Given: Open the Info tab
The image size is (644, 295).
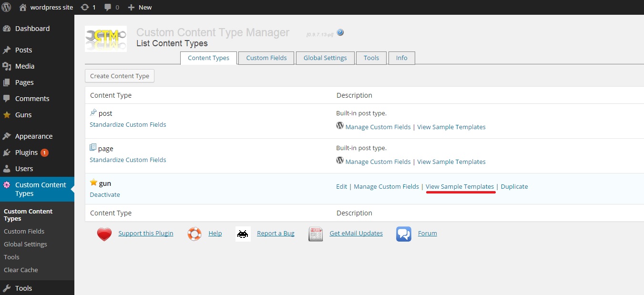Looking at the screenshot, I should 402,58.
